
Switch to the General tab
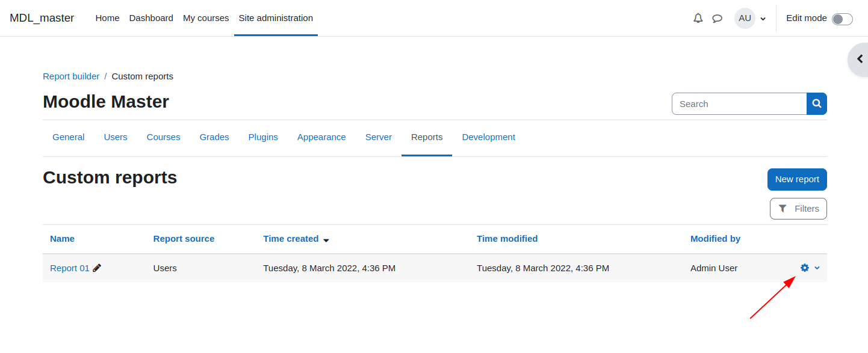pos(69,137)
